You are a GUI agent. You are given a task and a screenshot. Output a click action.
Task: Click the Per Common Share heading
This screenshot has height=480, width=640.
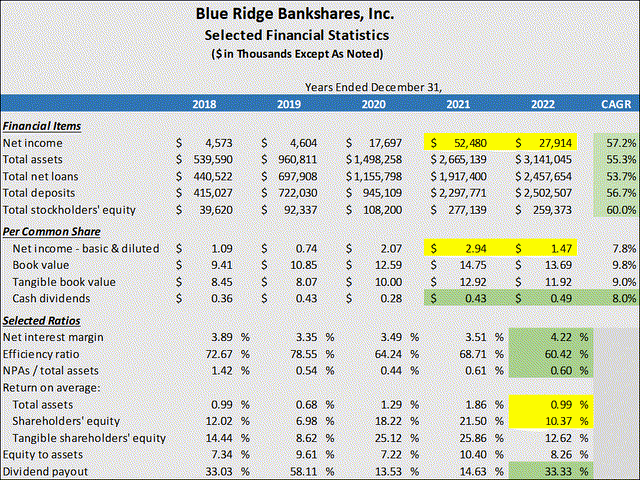[x=51, y=231]
